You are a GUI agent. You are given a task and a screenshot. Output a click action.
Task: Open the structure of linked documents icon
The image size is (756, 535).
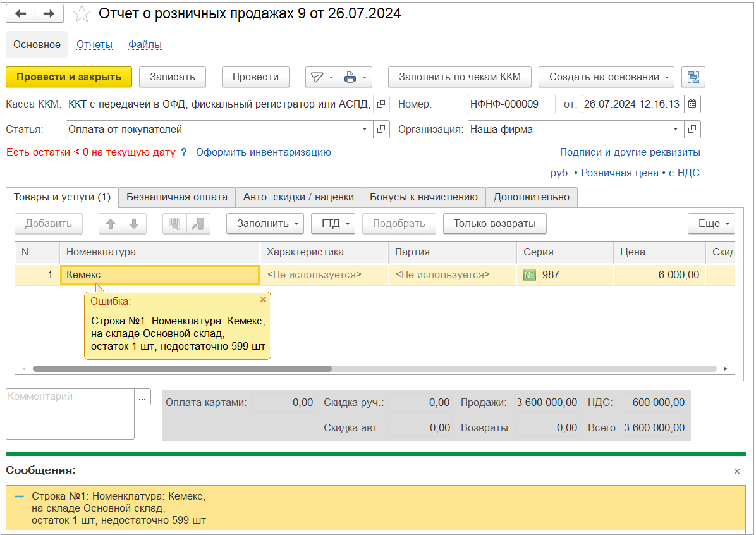[x=693, y=77]
